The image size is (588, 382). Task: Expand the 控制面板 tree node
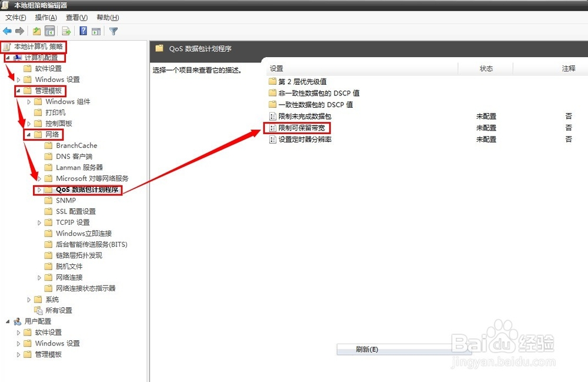tap(29, 124)
